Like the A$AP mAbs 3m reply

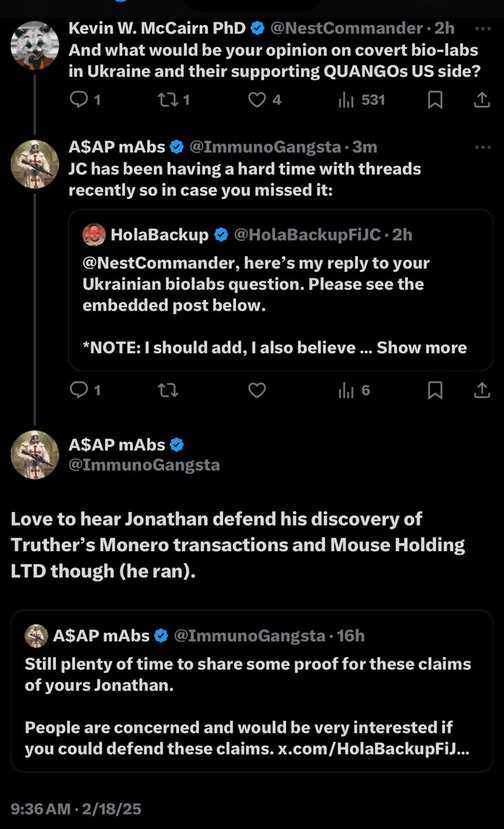(x=257, y=390)
